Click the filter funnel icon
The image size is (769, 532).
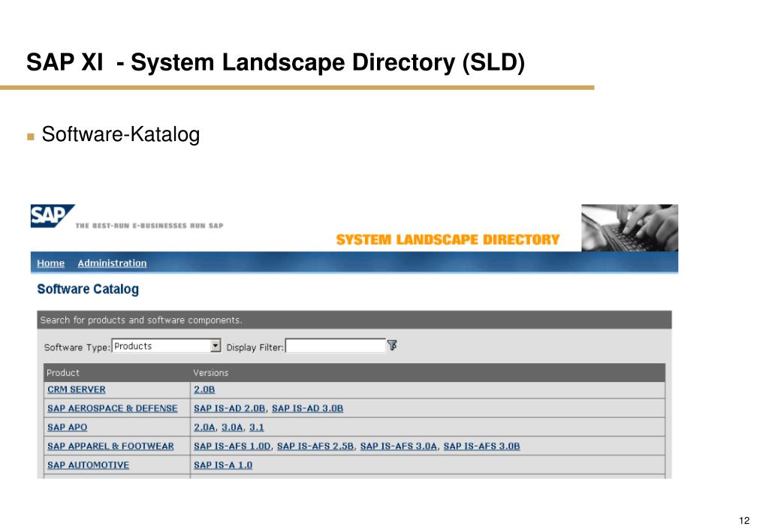point(392,345)
